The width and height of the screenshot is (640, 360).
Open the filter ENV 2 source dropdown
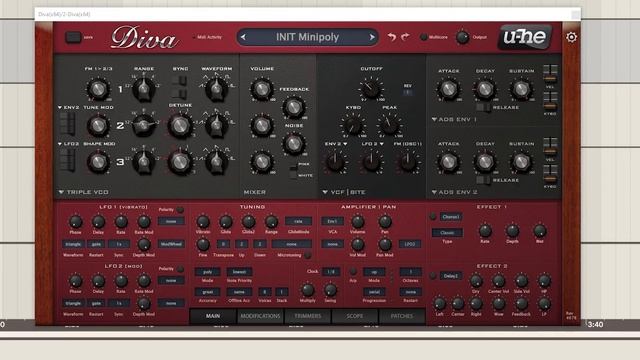pyautogui.click(x=336, y=144)
